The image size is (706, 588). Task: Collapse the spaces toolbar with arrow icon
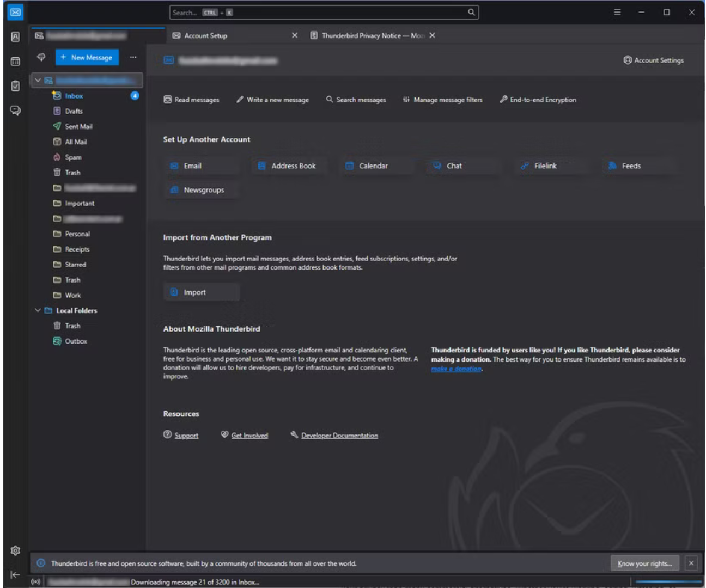pyautogui.click(x=15, y=574)
